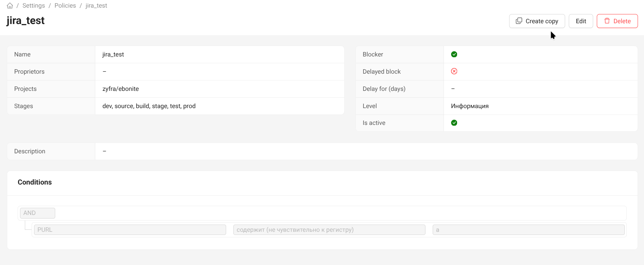Click the green Blocker check icon

454,54
